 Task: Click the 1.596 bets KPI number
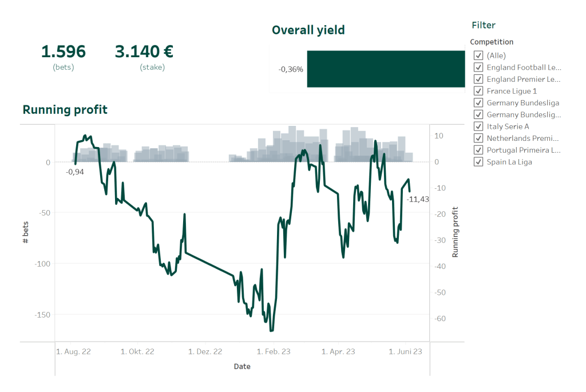point(63,52)
